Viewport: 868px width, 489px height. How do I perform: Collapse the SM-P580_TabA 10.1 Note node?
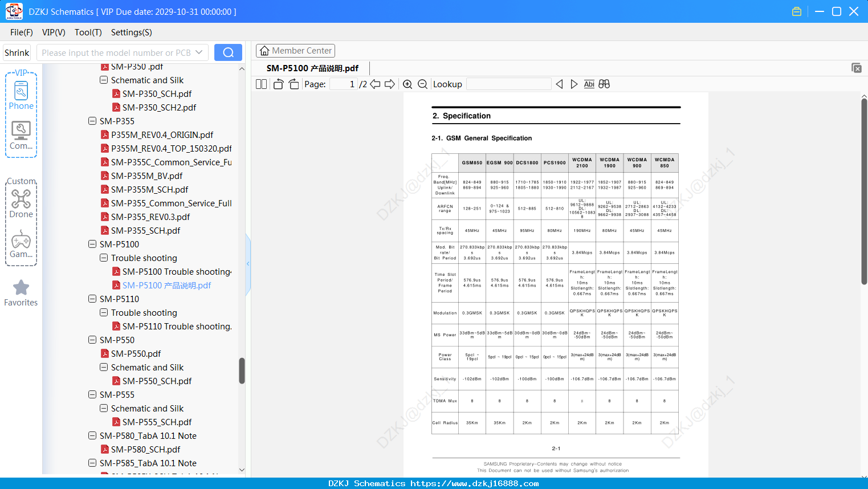point(92,435)
